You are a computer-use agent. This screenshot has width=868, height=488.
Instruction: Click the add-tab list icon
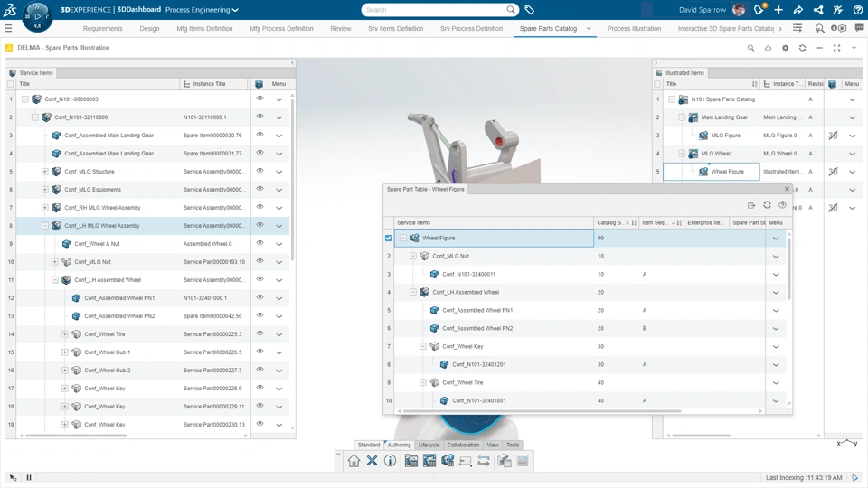[797, 28]
